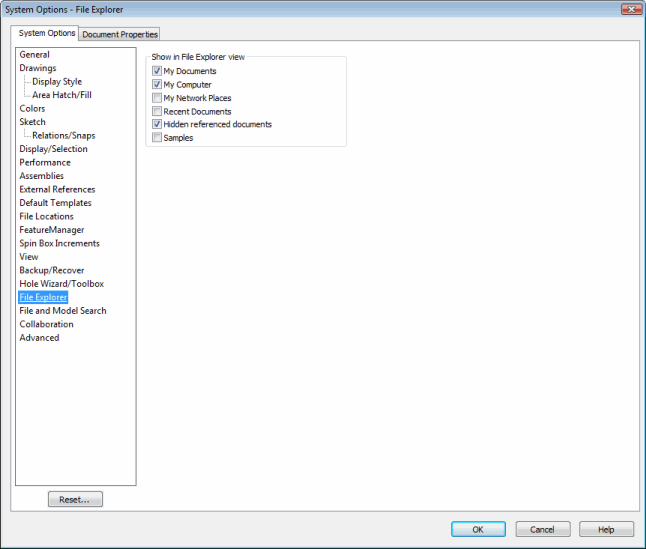The image size is (646, 549).
Task: Select the Performance category
Action: click(x=45, y=162)
